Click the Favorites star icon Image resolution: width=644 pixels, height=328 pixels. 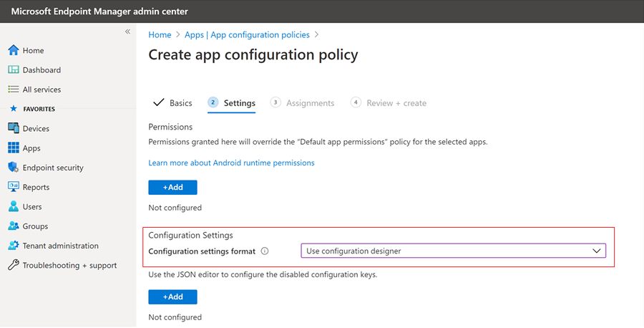click(14, 109)
